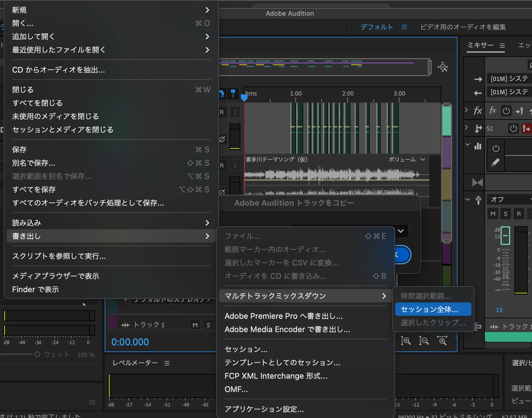Viewport: 532px width, 418px height.
Task: Choose セッション全体... mixdown option
Action: [x=433, y=309]
